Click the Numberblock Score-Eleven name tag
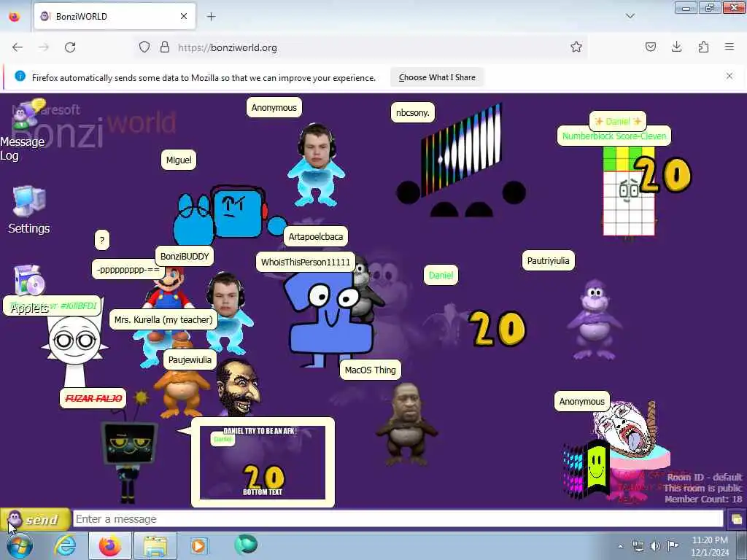Viewport: 747px width, 560px height. 614,136
